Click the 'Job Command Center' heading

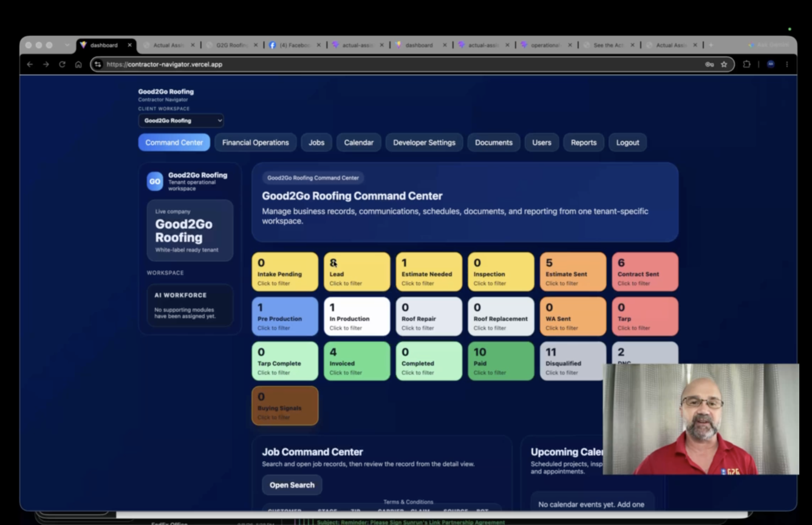312,452
